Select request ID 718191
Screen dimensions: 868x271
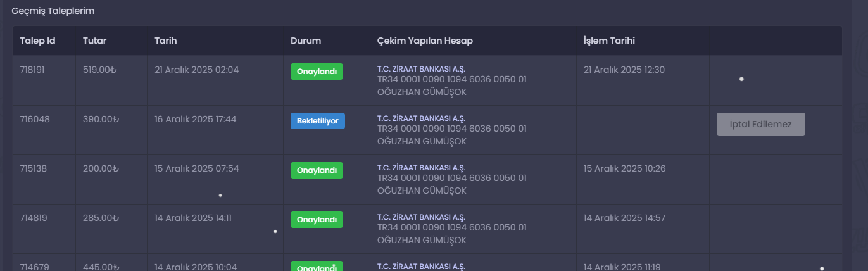click(34, 70)
